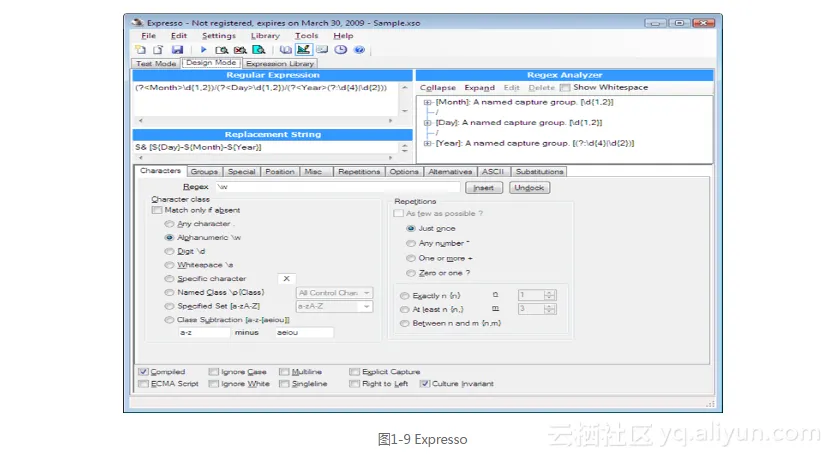Click the open book library icon

point(285,50)
